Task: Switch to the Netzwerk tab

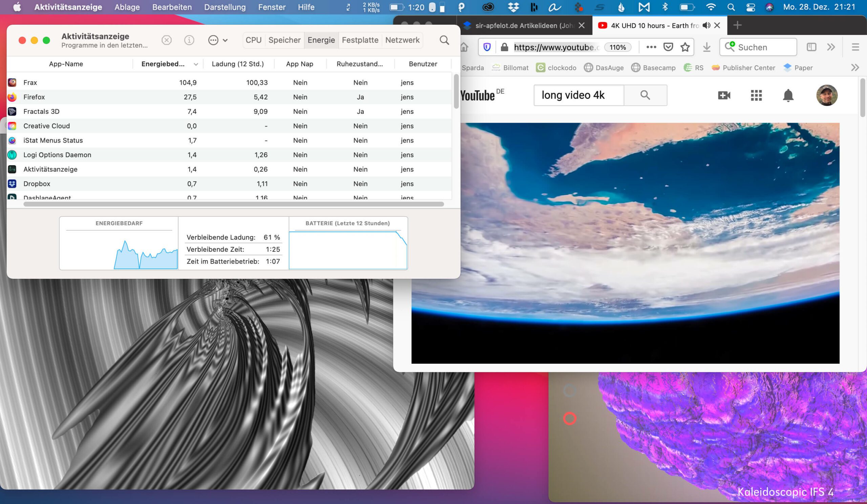Action: tap(402, 40)
